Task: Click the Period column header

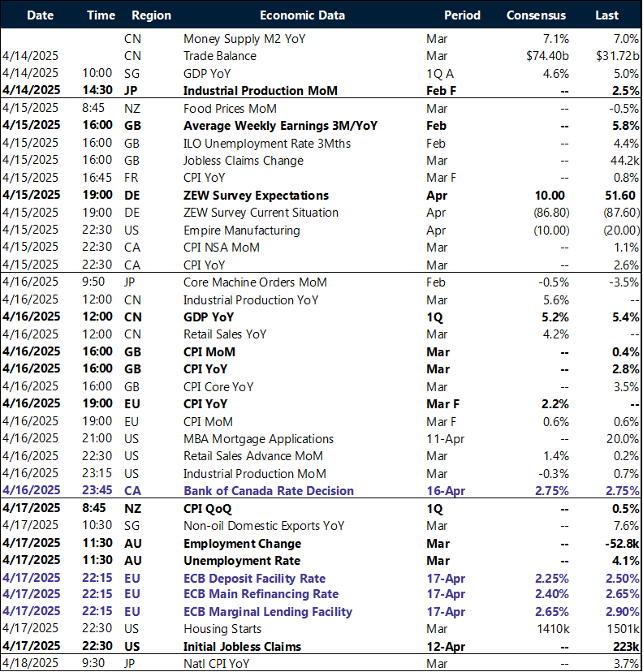Action: point(462,15)
